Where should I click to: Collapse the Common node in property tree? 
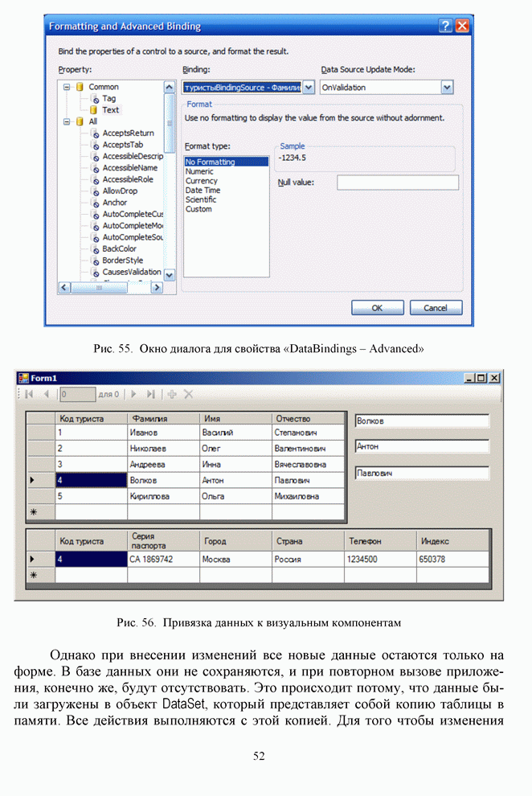pos(68,87)
